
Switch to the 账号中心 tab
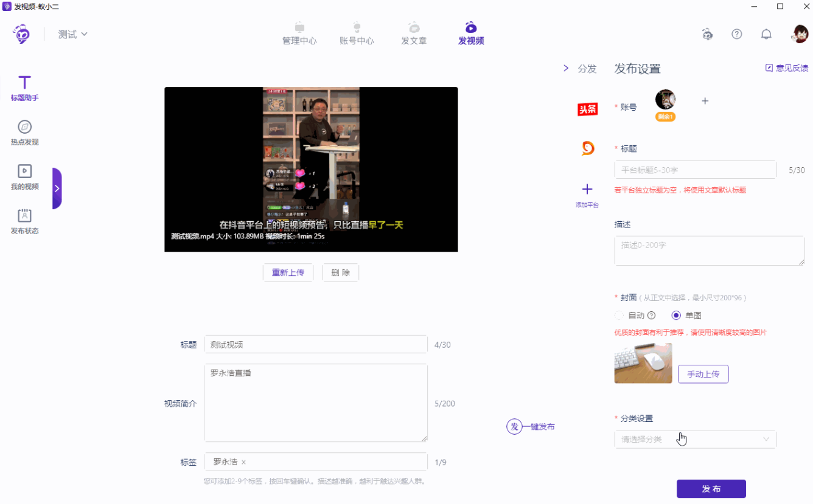pyautogui.click(x=357, y=34)
